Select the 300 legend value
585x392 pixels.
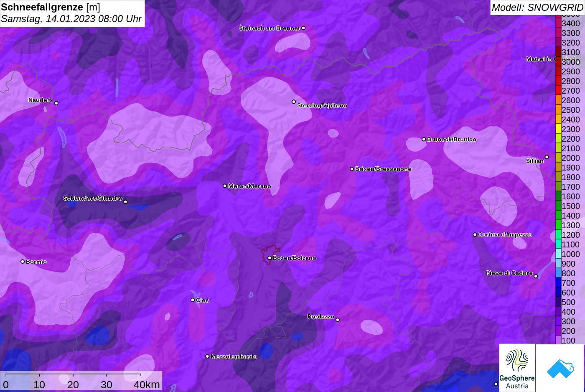point(569,321)
